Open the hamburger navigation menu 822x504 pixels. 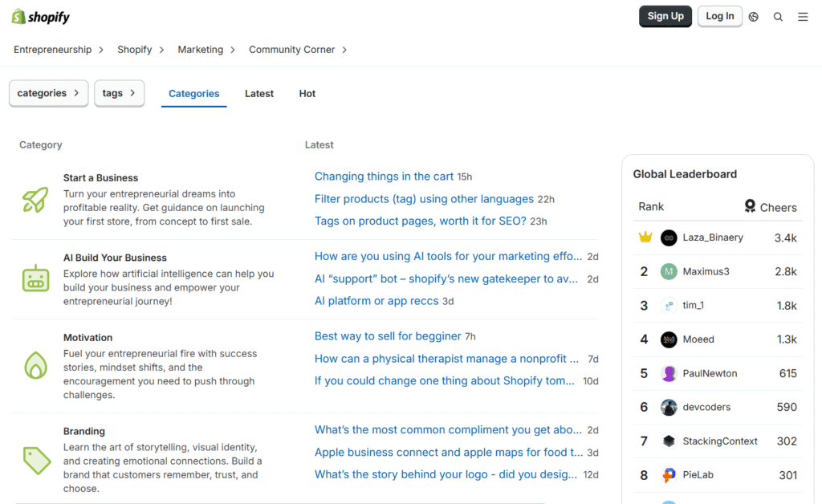(803, 16)
